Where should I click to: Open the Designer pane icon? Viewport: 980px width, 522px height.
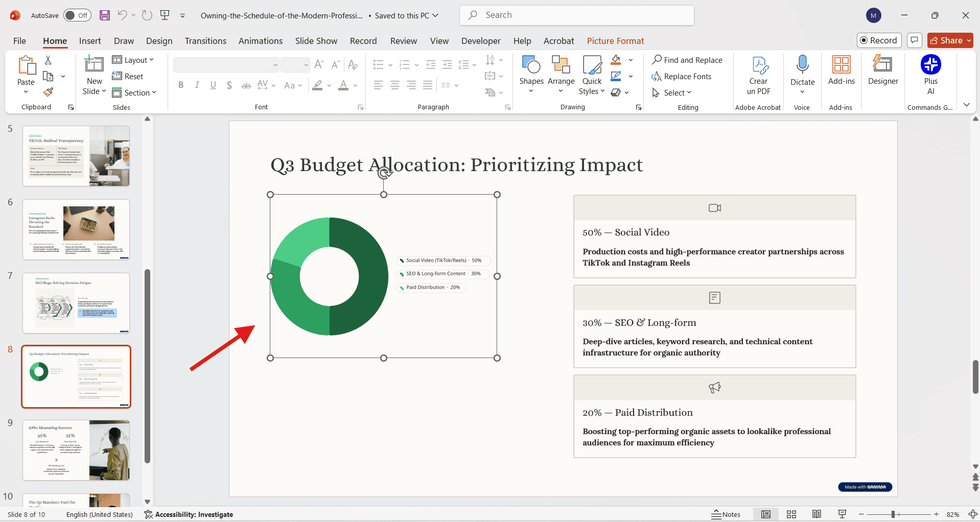point(882,65)
